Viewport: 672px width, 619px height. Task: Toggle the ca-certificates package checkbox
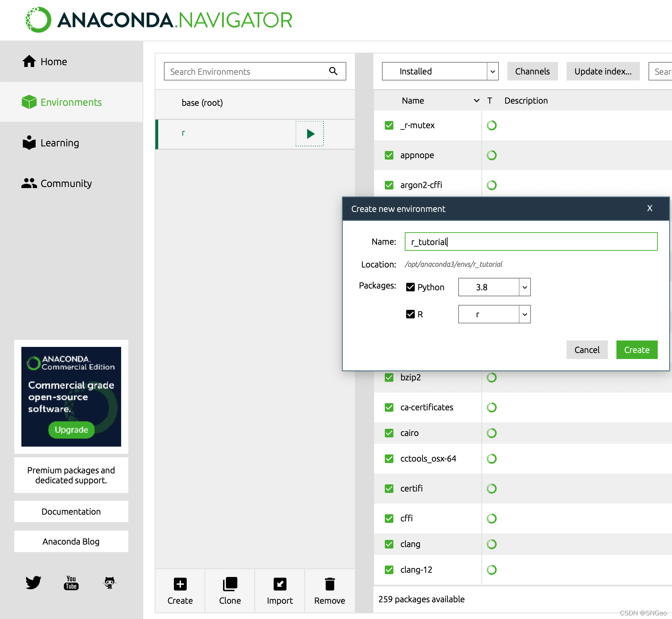389,407
